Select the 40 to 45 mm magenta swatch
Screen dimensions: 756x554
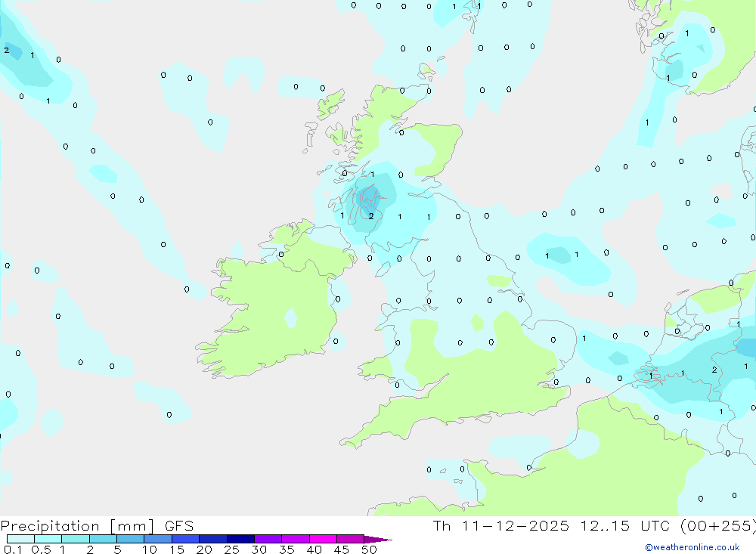coord(323,539)
